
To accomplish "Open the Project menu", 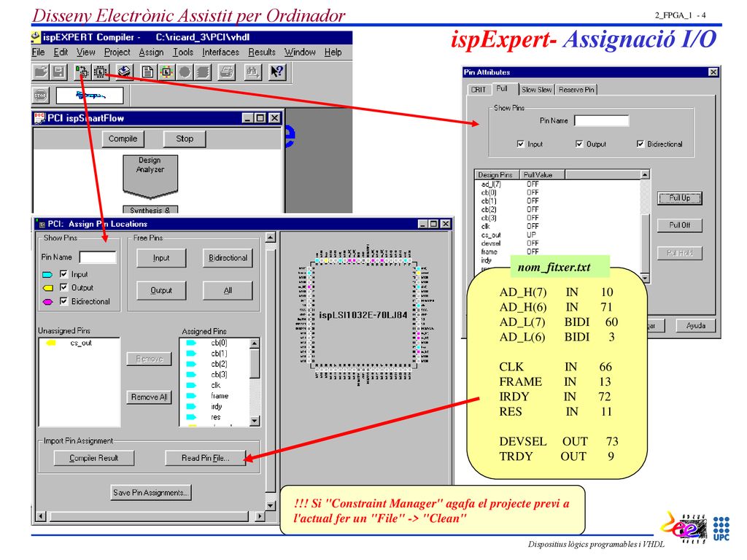I will [117, 52].
